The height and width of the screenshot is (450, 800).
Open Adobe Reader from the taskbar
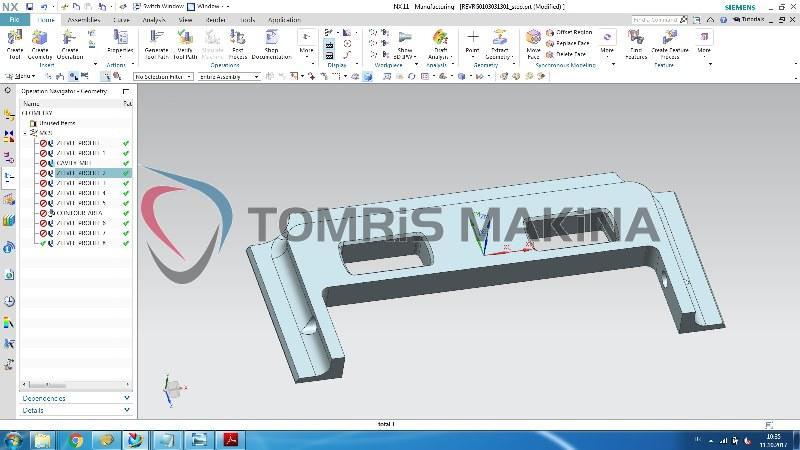(231, 440)
